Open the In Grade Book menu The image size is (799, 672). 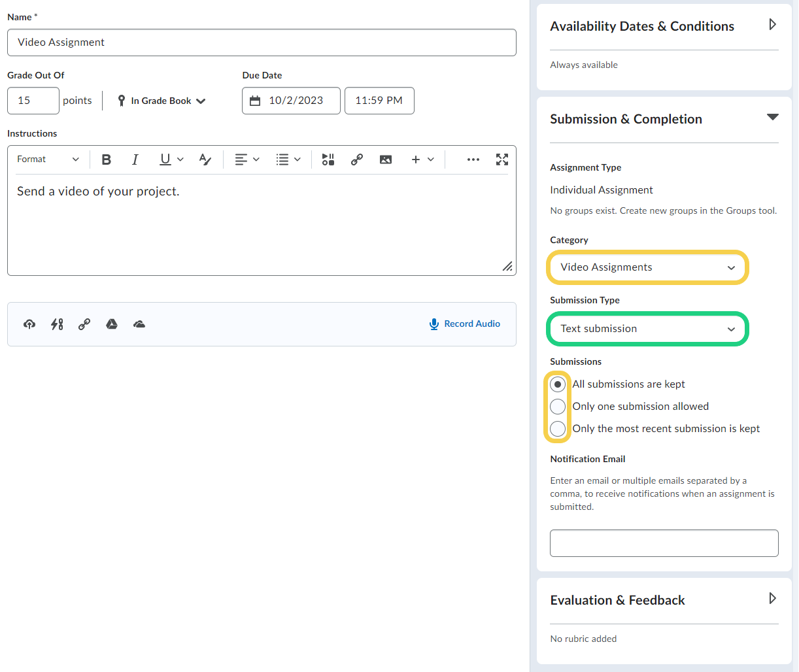coord(162,101)
